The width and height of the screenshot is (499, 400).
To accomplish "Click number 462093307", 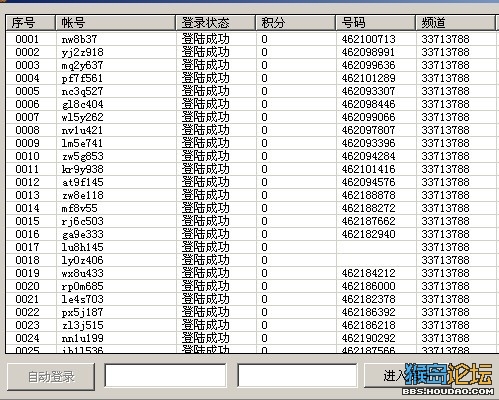I will tap(368, 91).
